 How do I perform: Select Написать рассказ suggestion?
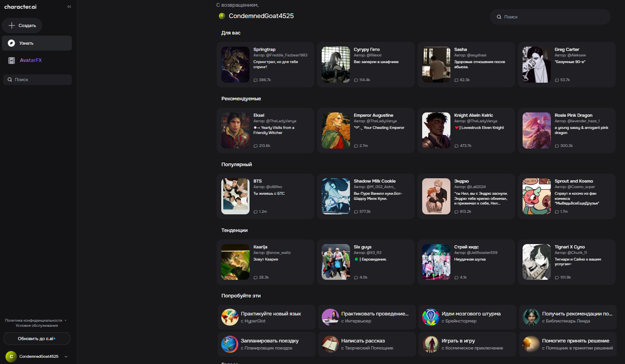coord(367,344)
